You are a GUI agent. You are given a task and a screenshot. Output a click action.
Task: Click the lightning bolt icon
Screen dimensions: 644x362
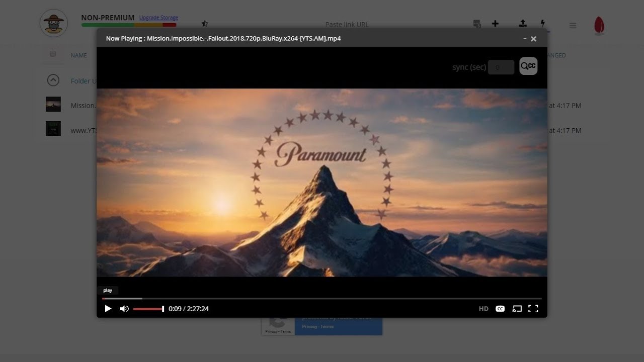[x=542, y=24]
